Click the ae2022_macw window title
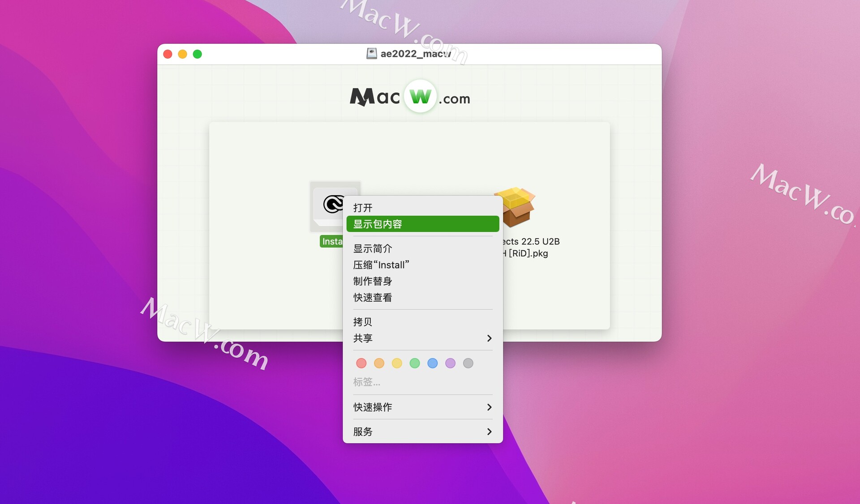The width and height of the screenshot is (860, 504). 415,53
